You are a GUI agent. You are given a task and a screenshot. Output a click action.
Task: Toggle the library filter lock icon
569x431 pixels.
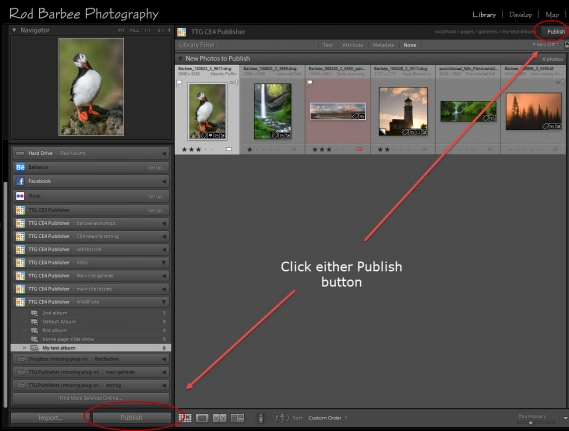tap(566, 45)
